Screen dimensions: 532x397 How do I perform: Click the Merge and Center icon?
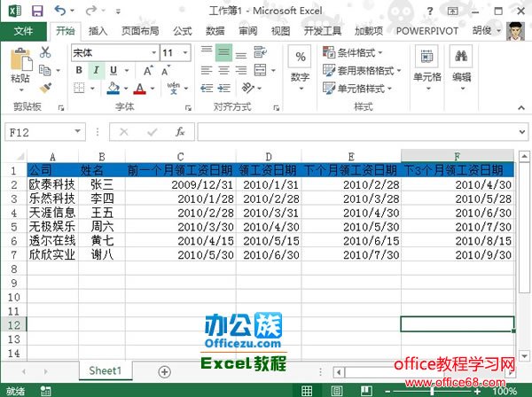coord(260,70)
